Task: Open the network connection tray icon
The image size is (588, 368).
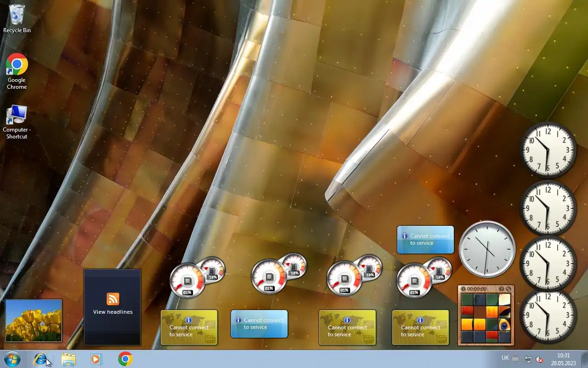Action: 528,359
